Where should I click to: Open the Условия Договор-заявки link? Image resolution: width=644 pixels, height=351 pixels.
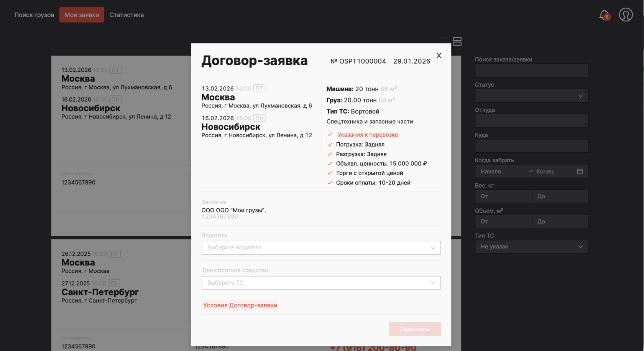click(240, 305)
